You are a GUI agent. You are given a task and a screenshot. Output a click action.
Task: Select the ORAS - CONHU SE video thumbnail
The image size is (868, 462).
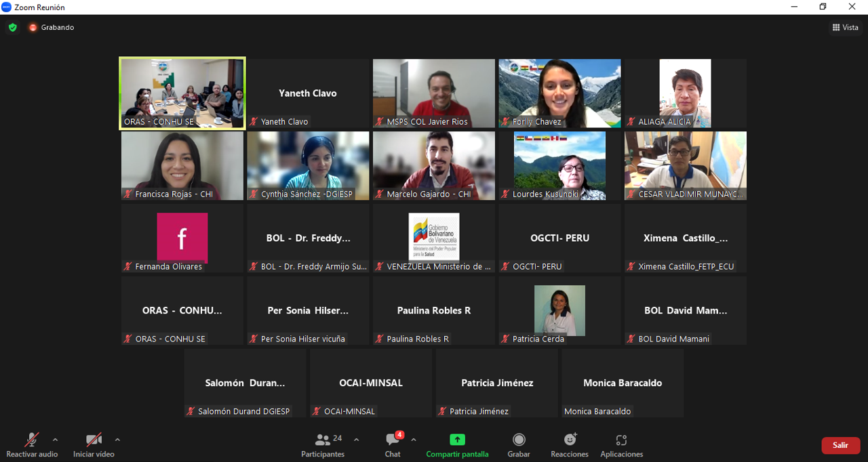[x=182, y=93]
